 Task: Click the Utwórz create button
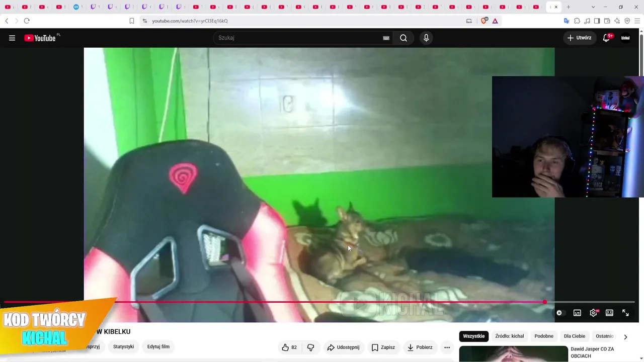pos(579,38)
